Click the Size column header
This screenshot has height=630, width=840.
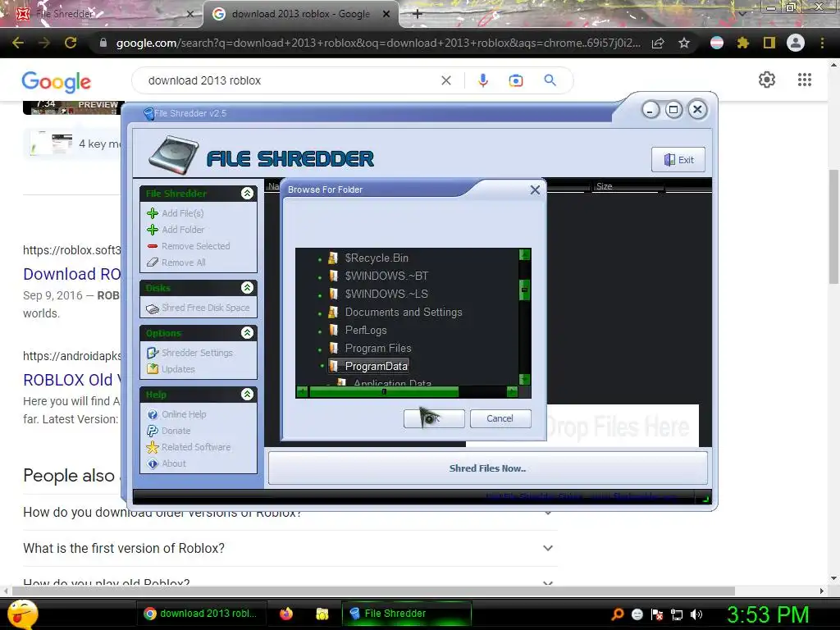[605, 186]
